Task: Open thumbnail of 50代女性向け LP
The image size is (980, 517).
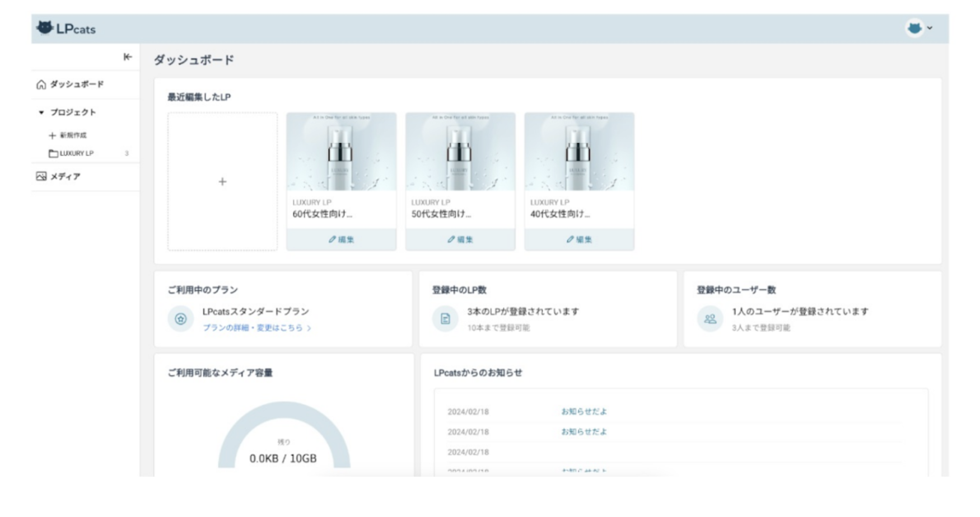Action: (460, 152)
